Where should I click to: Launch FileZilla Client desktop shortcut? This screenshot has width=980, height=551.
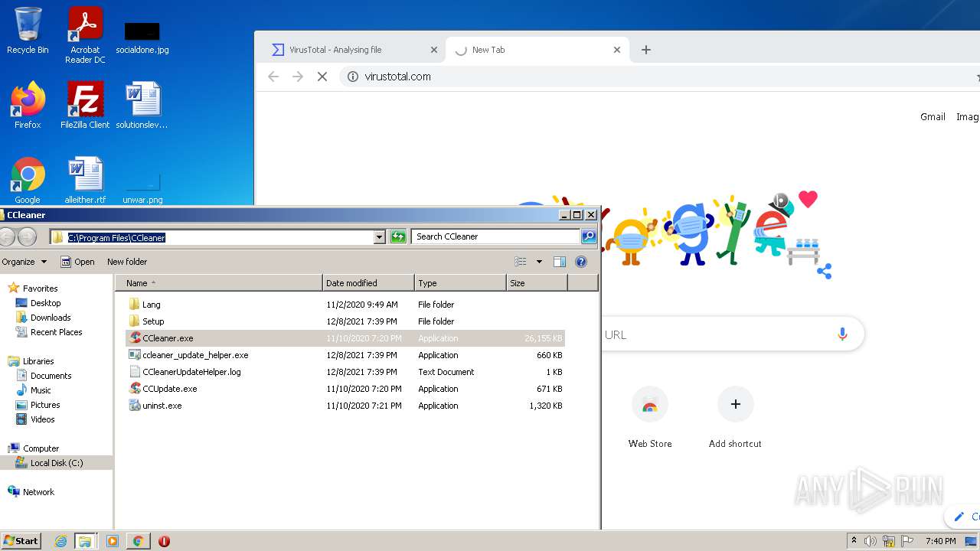[85, 105]
